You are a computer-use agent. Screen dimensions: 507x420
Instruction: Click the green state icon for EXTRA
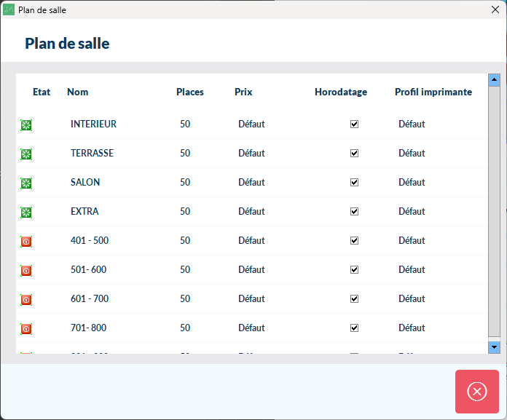click(26, 213)
